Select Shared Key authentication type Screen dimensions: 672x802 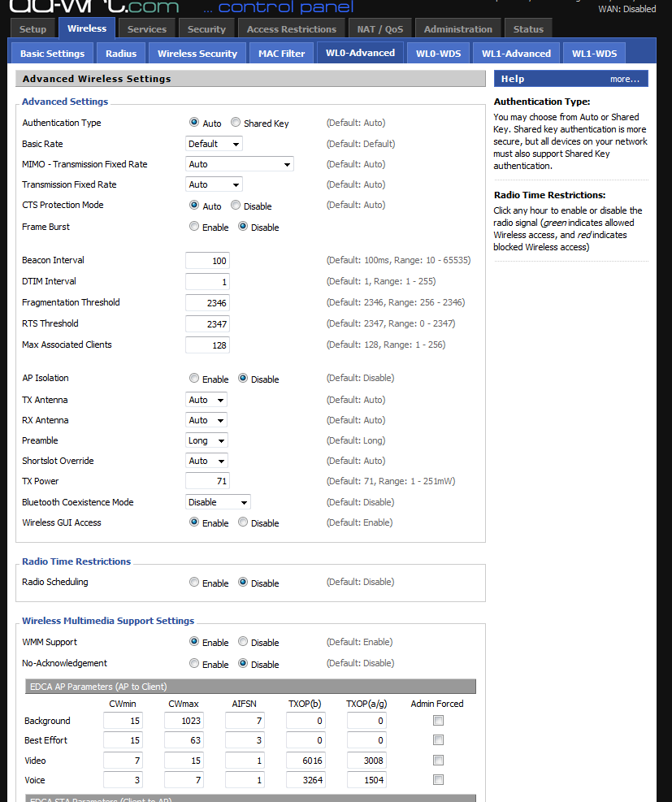[x=236, y=122]
